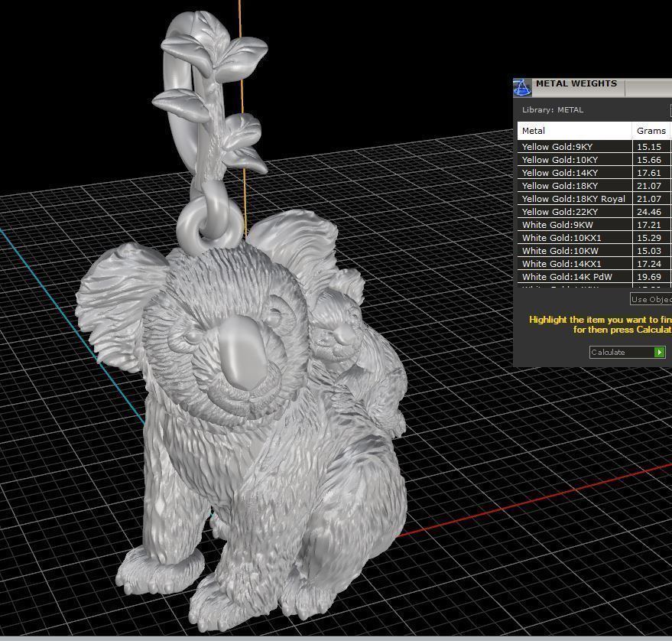Select the Yellow Gold:22KY row
The image size is (672, 641).
click(595, 212)
